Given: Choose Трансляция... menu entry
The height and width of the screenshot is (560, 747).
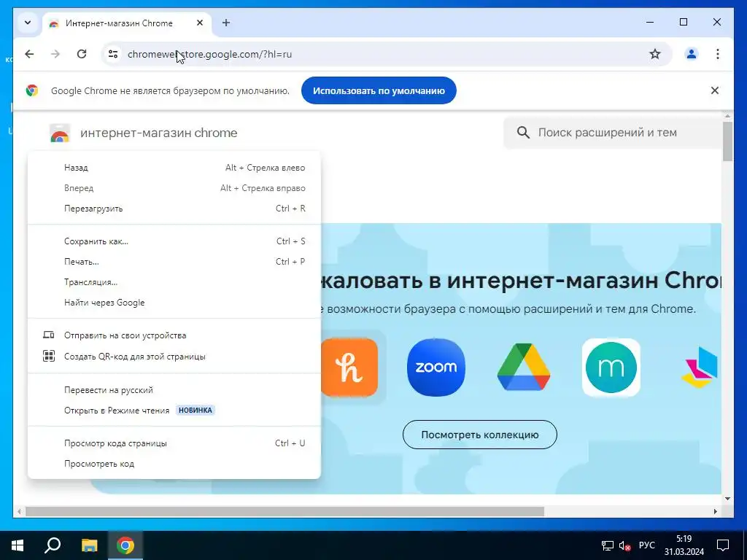Looking at the screenshot, I should 174,282.
